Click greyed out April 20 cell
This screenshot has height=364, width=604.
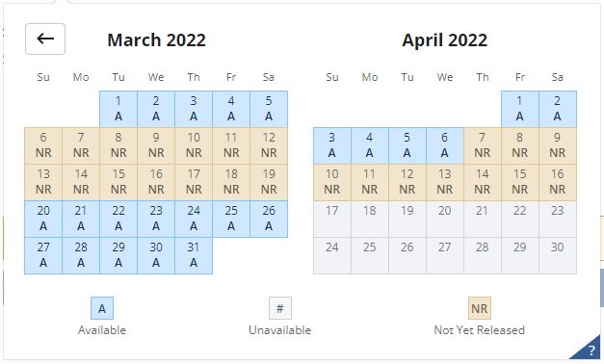point(444,219)
